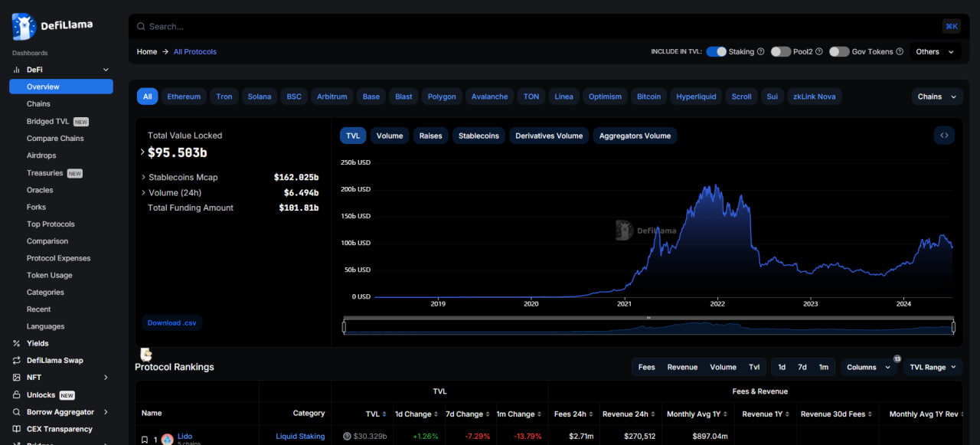Click the Staking help question-mark icon
This screenshot has width=980, height=445.
coord(760,52)
